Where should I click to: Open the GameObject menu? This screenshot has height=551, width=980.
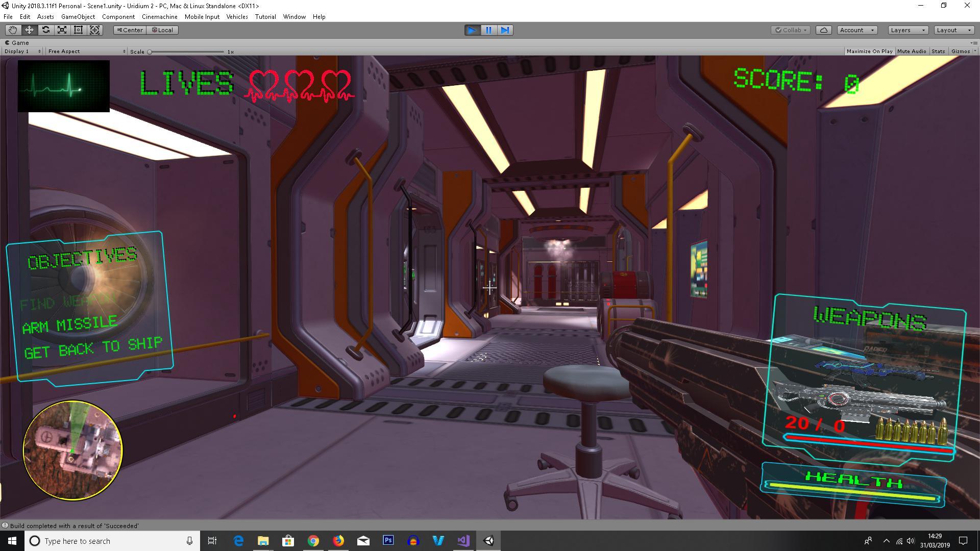tap(78, 17)
